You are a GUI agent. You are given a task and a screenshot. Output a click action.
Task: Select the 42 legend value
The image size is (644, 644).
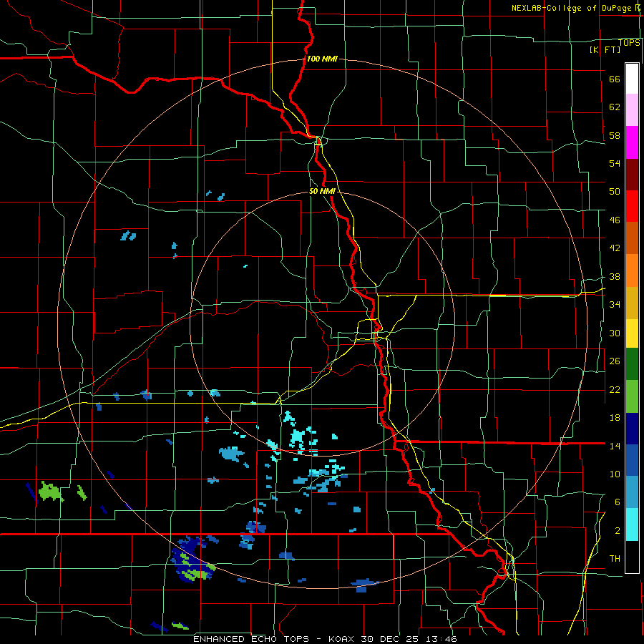[x=615, y=248]
